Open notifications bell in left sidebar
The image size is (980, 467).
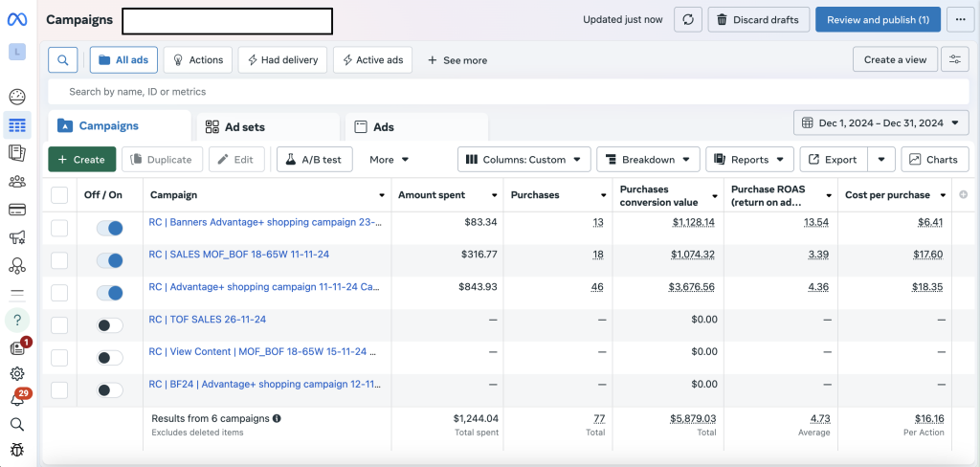17,398
